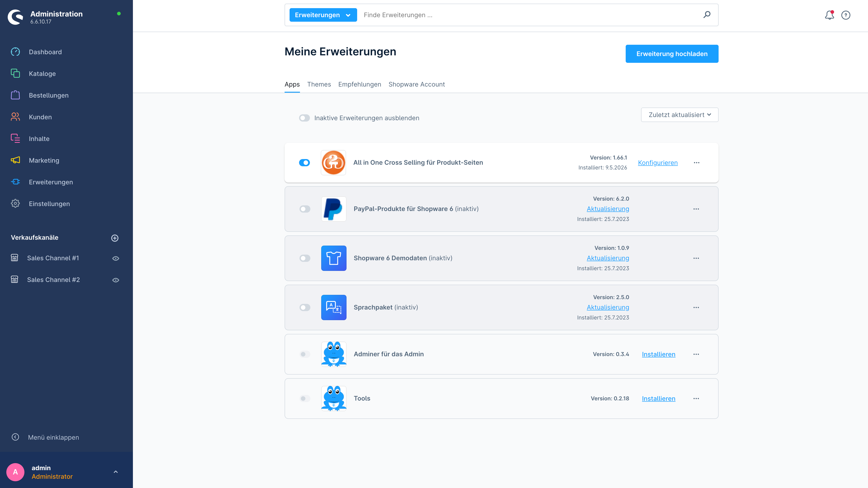Open the Erweiterungen search scope dropdown
Image resolution: width=868 pixels, height=488 pixels.
click(323, 15)
